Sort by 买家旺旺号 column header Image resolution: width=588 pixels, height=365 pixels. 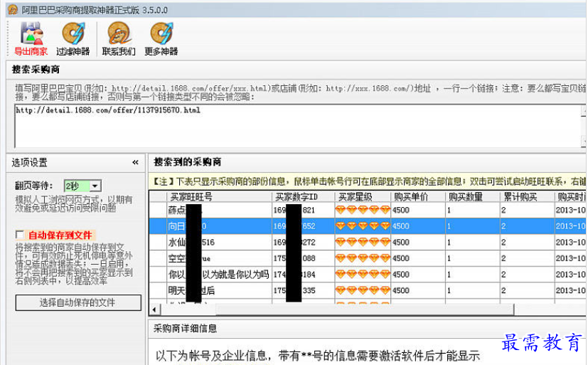tap(219, 197)
